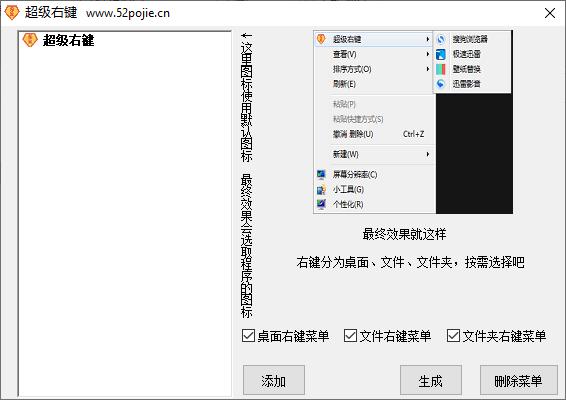The image size is (566, 400).
Task: Click the 添加 button
Action: 274,380
